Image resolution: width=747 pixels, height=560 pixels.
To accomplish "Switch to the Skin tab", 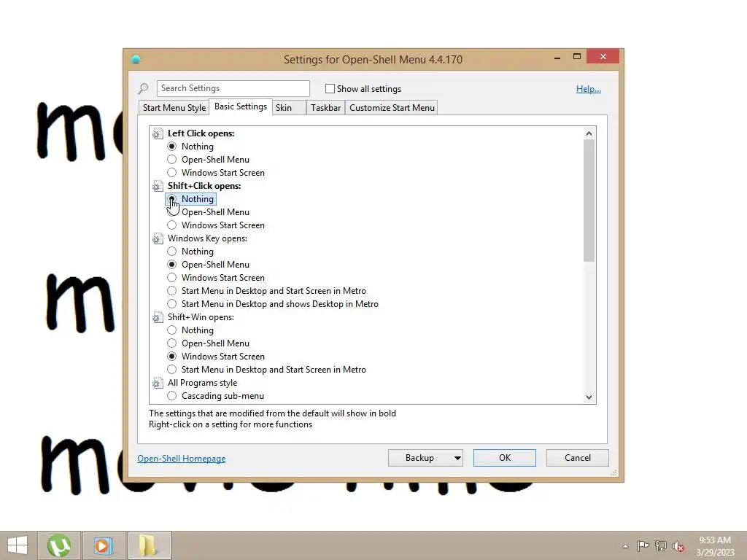I will point(289,108).
